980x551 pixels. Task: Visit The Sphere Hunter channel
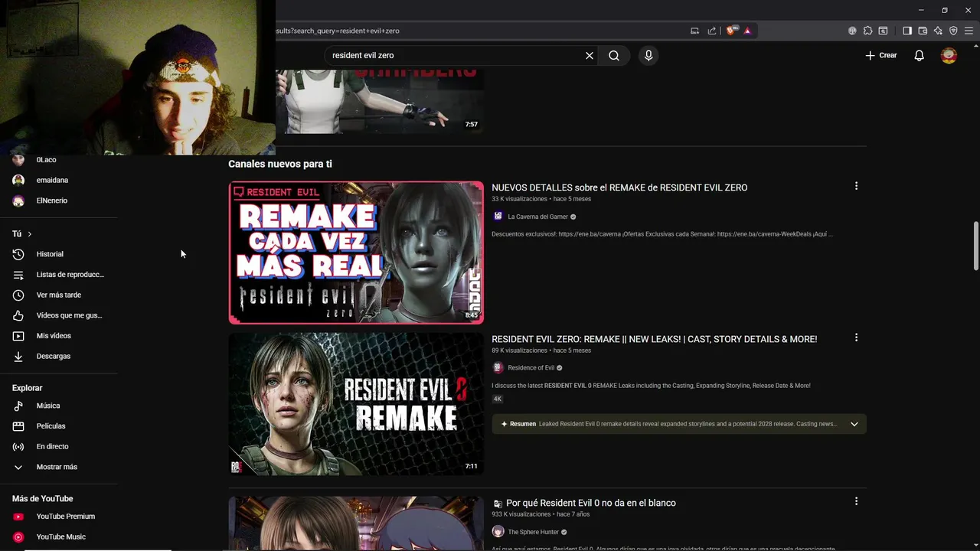point(534,532)
